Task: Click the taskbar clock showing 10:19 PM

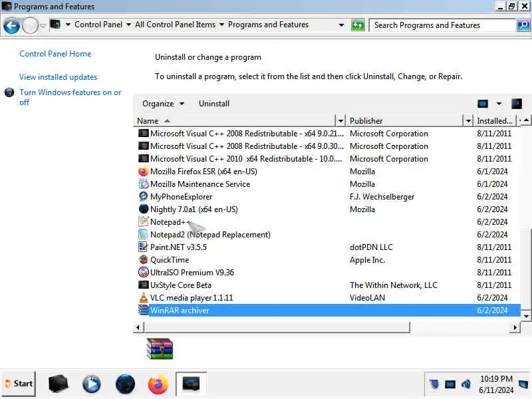Action: coord(496,384)
